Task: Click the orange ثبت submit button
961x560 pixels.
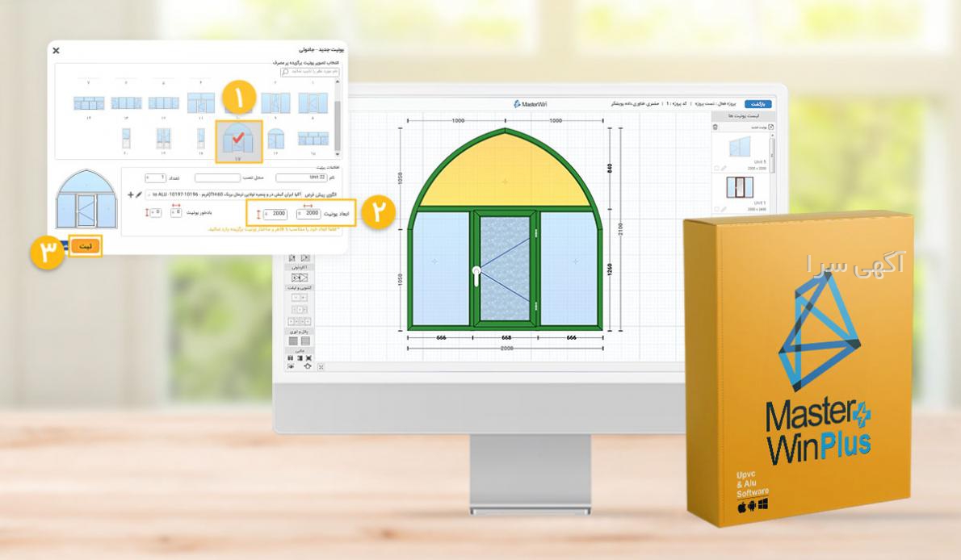Action: point(85,245)
